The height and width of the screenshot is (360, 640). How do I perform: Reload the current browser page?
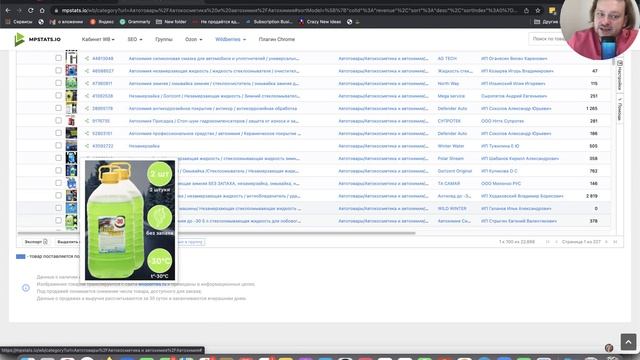pos(31,11)
